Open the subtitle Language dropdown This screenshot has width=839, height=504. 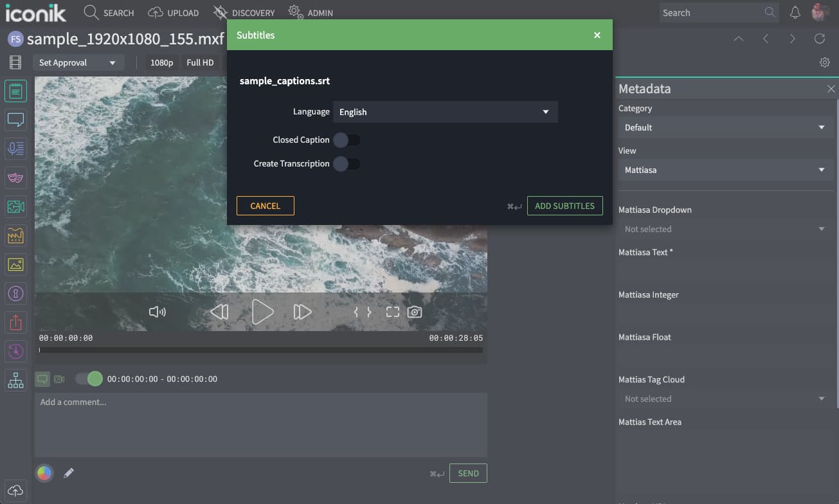(445, 111)
